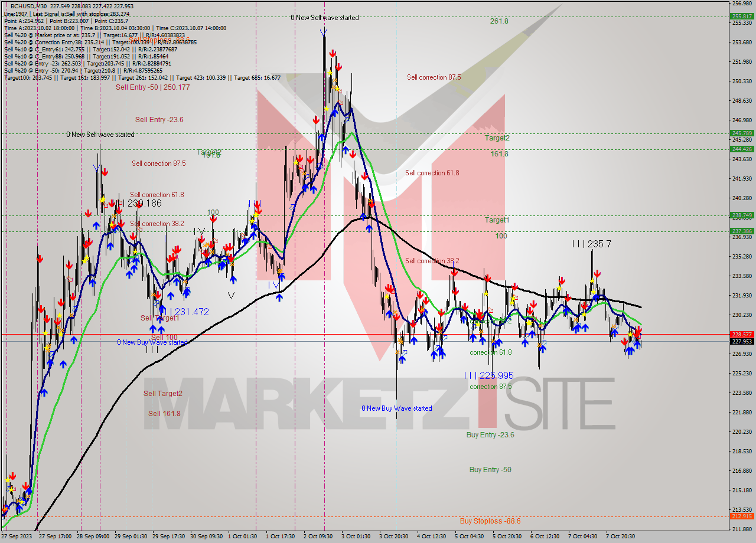Viewport: 756px width, 543px height.
Task: Click the 'Buy Entry -50' label
Action: point(490,470)
